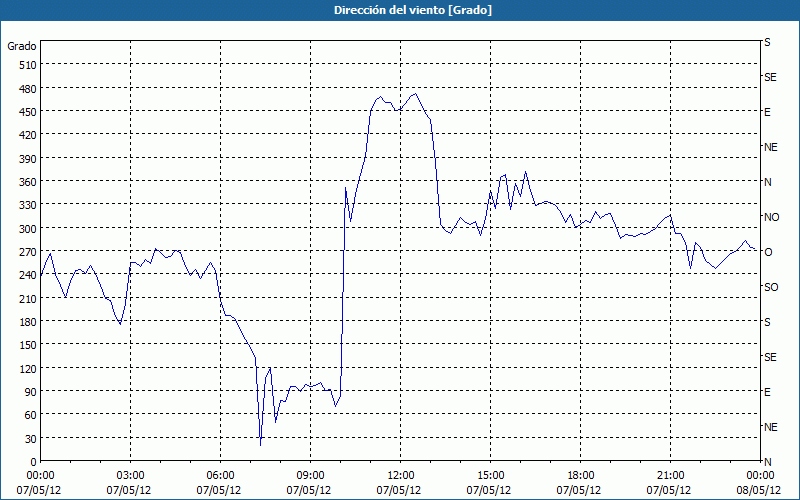Select the 07/05/12 date under 18:00

pyautogui.click(x=579, y=490)
